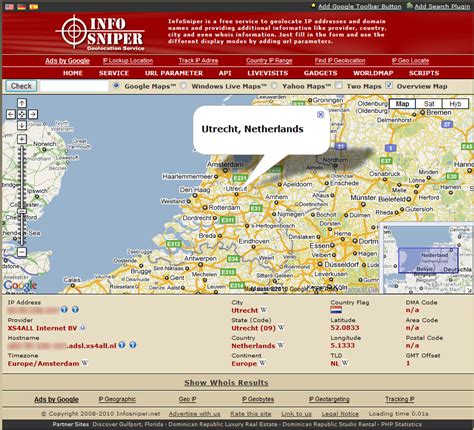This screenshot has width=474, height=430.
Task: Open Track IP Adres ad link
Action: [198, 60]
